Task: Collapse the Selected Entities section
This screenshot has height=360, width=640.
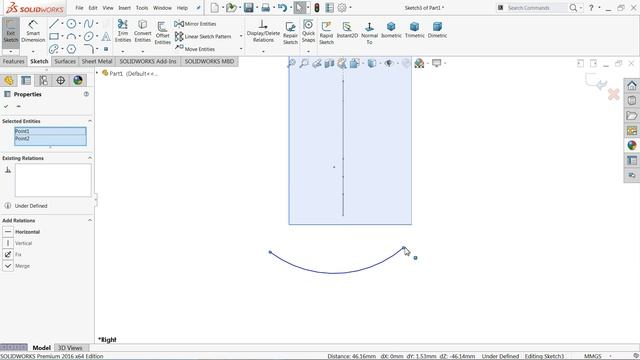Action: point(90,121)
